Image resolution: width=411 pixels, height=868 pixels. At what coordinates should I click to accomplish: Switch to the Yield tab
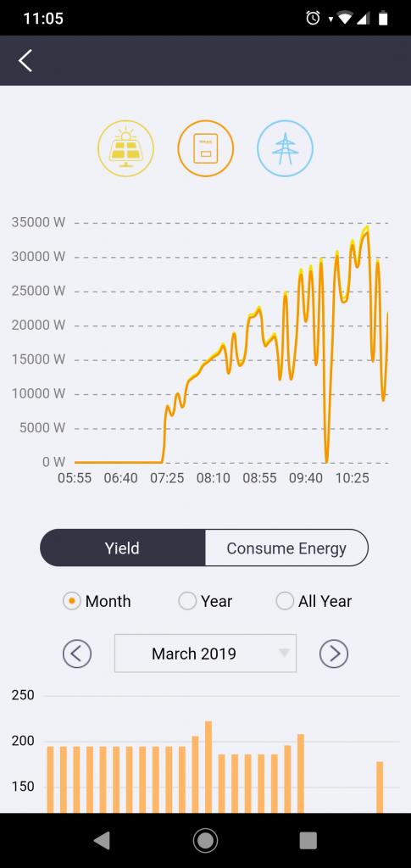(x=123, y=548)
